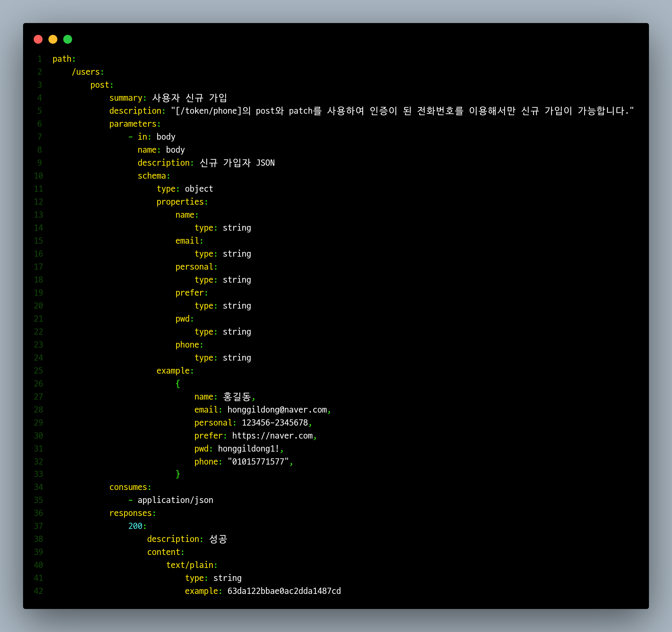Click the phone number "01015771577"
This screenshot has width=672, height=632.
(x=258, y=462)
